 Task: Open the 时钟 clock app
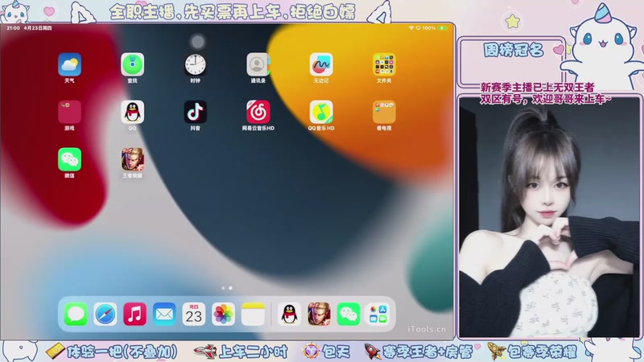[195, 64]
